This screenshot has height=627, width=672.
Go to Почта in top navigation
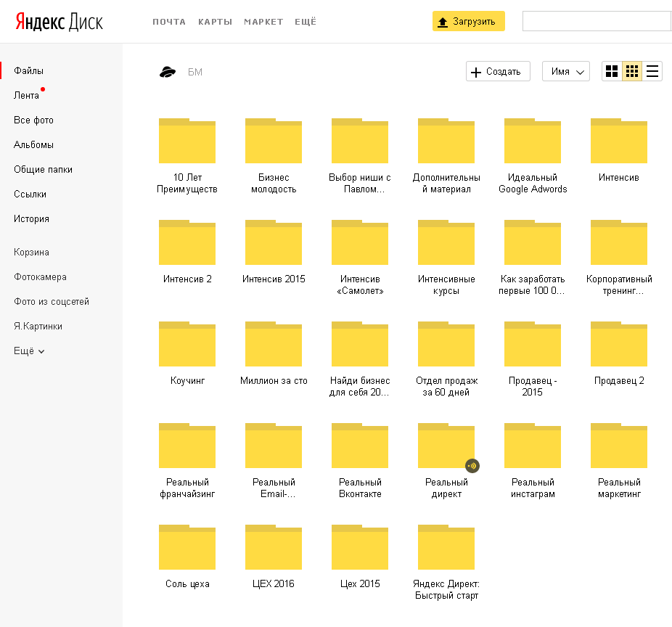(169, 22)
